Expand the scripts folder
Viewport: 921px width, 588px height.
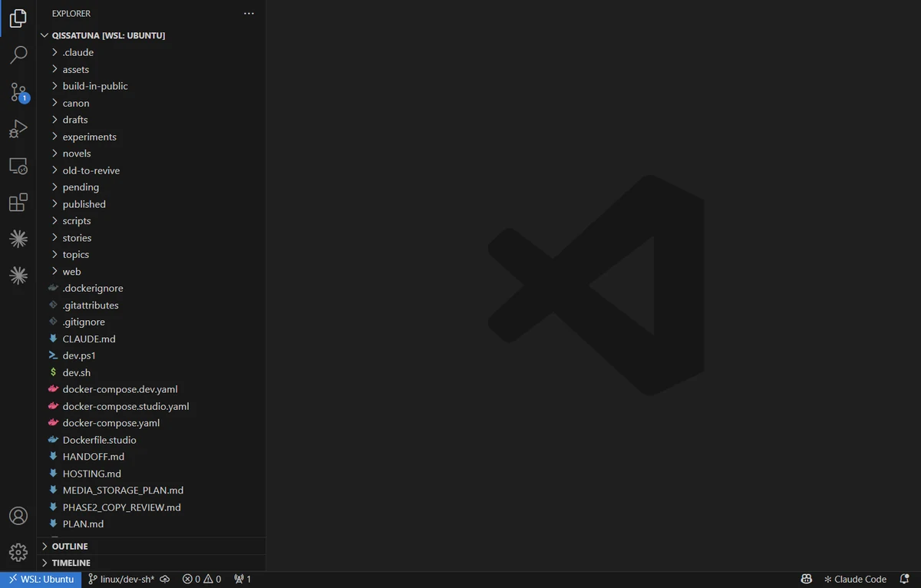coord(151,221)
